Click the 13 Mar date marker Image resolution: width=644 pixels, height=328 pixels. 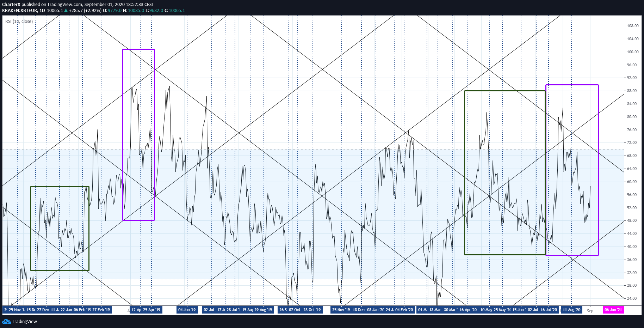[x=435, y=310]
